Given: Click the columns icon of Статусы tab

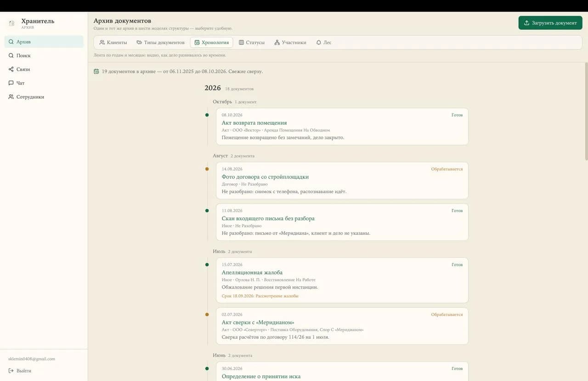Looking at the screenshot, I should tap(242, 42).
